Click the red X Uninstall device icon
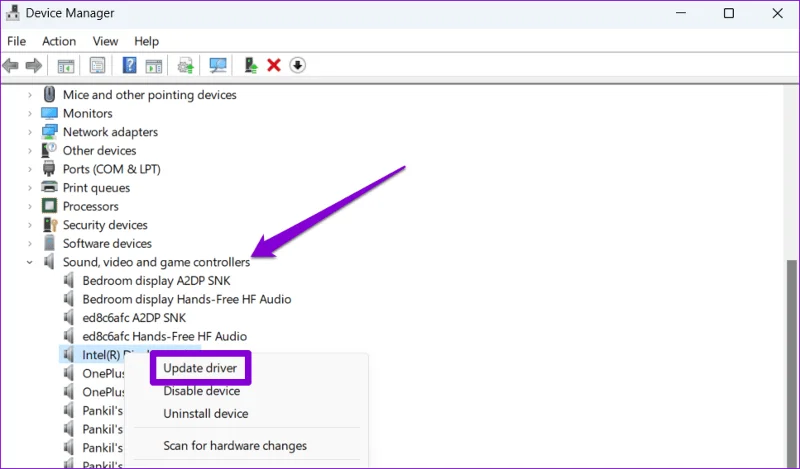Screen dimensions: 800x469 point(274,65)
